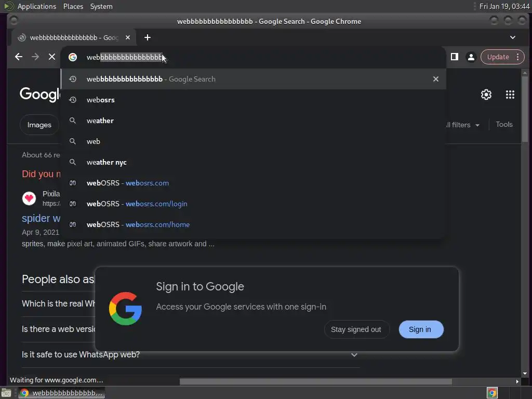Click the Google icon in the address bar
This screenshot has height=399, width=532.
(x=73, y=57)
